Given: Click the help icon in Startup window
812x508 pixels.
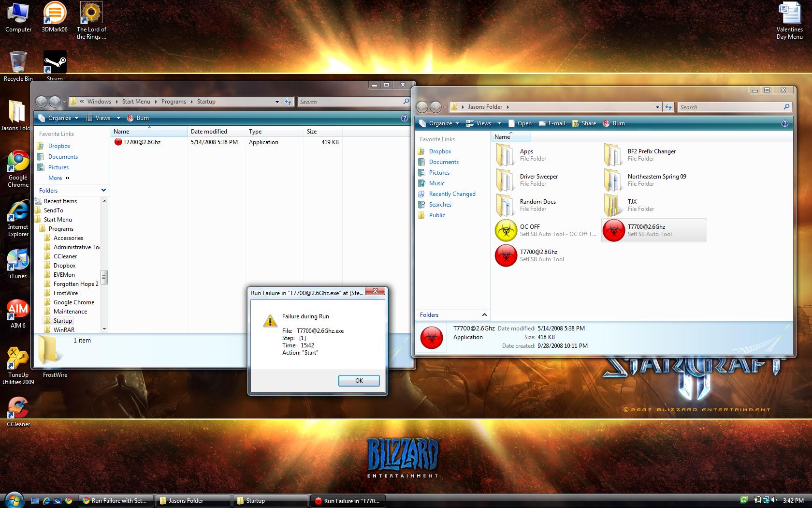Looking at the screenshot, I should (405, 118).
